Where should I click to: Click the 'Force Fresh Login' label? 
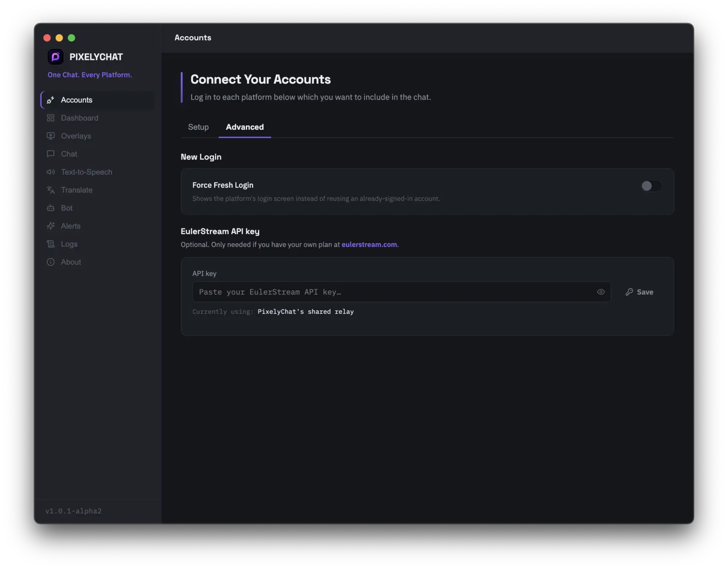pos(222,185)
